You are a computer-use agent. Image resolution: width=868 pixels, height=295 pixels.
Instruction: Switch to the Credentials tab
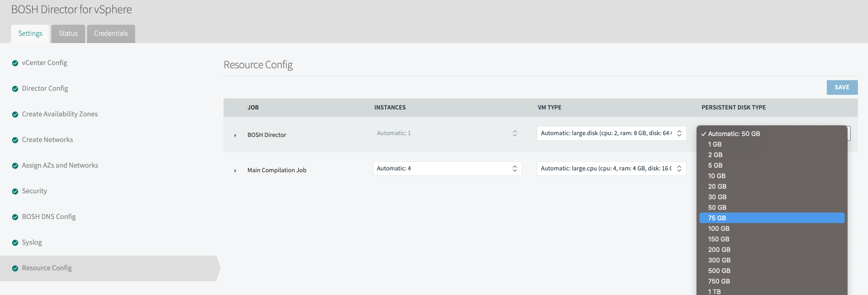tap(111, 33)
